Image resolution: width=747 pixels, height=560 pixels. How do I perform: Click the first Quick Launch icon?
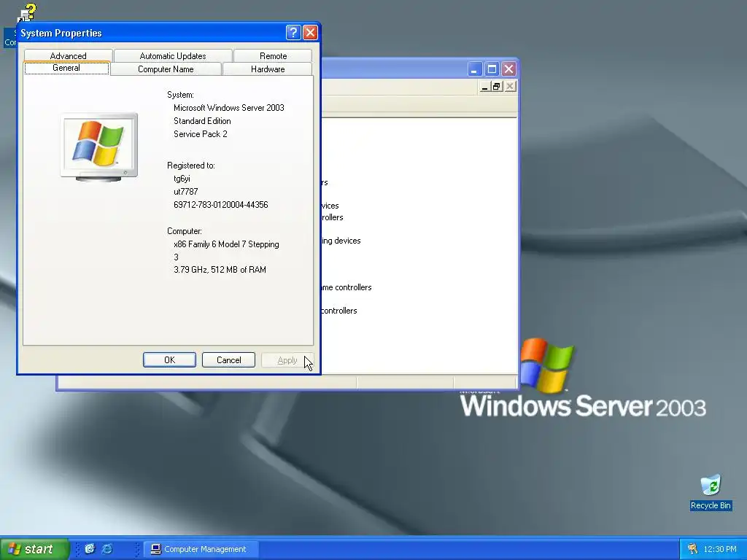(90, 548)
